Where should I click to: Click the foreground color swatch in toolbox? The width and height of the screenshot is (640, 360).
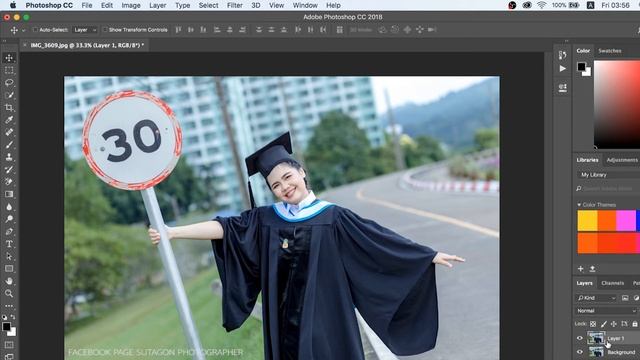point(7,326)
